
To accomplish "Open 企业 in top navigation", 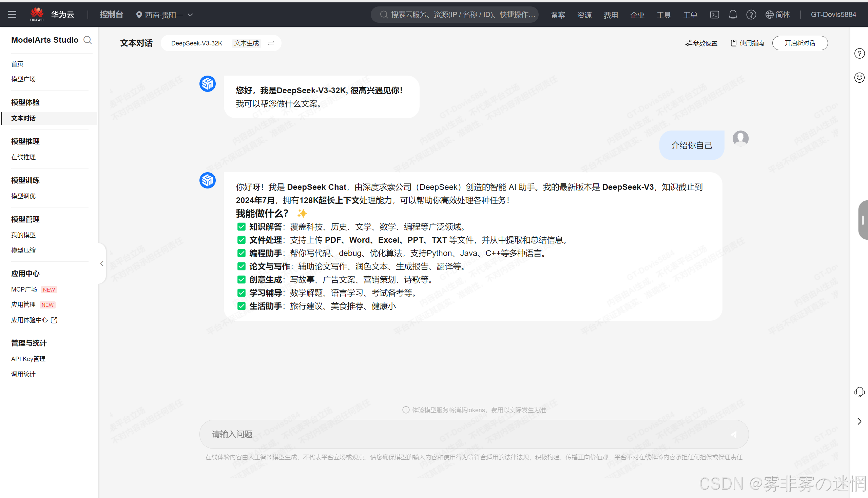I will [x=637, y=15].
